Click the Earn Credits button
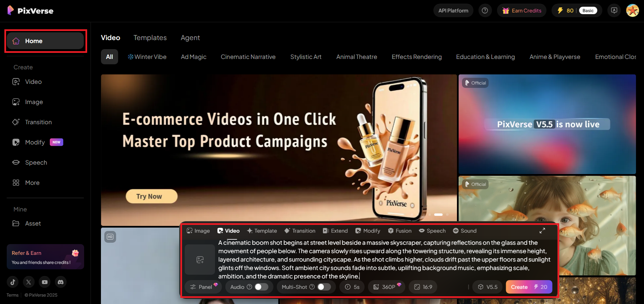 pyautogui.click(x=522, y=10)
